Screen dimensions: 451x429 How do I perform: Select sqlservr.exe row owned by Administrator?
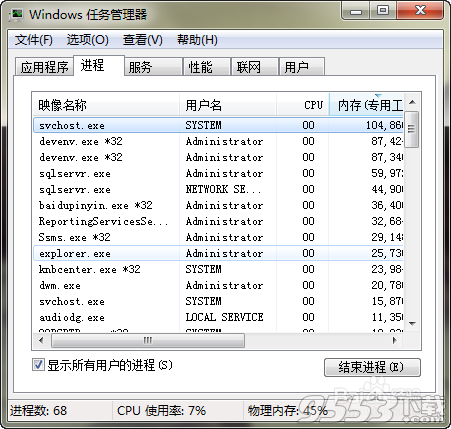[x=219, y=173]
